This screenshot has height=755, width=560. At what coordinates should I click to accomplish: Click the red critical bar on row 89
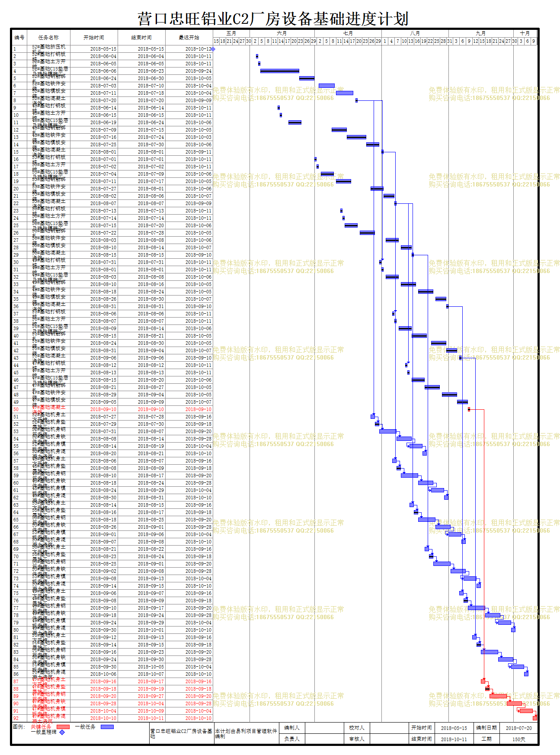point(498,696)
